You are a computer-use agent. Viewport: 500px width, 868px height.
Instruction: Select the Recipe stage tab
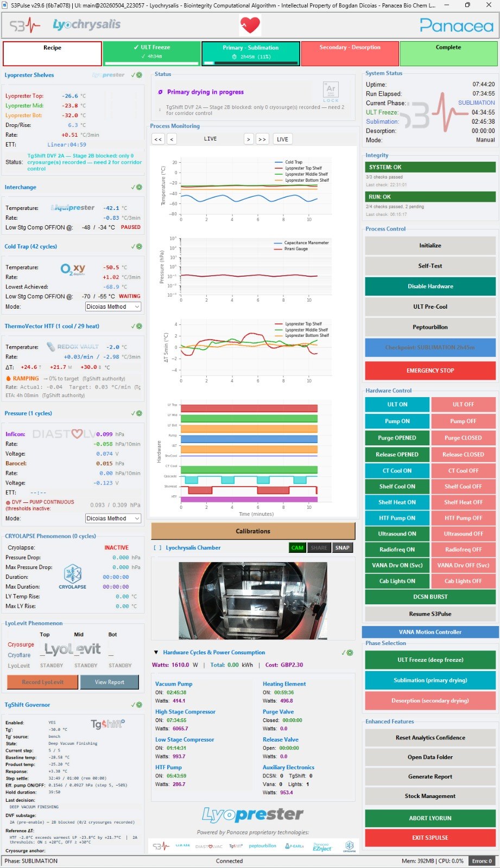click(x=52, y=53)
